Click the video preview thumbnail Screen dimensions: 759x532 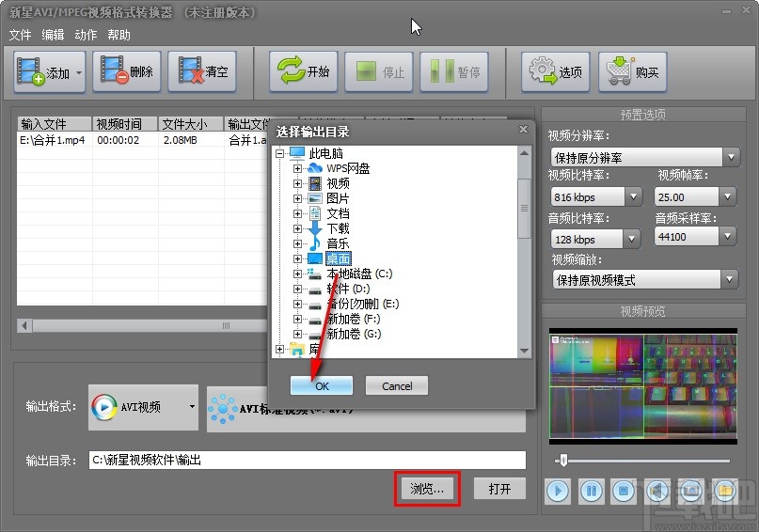(642, 386)
